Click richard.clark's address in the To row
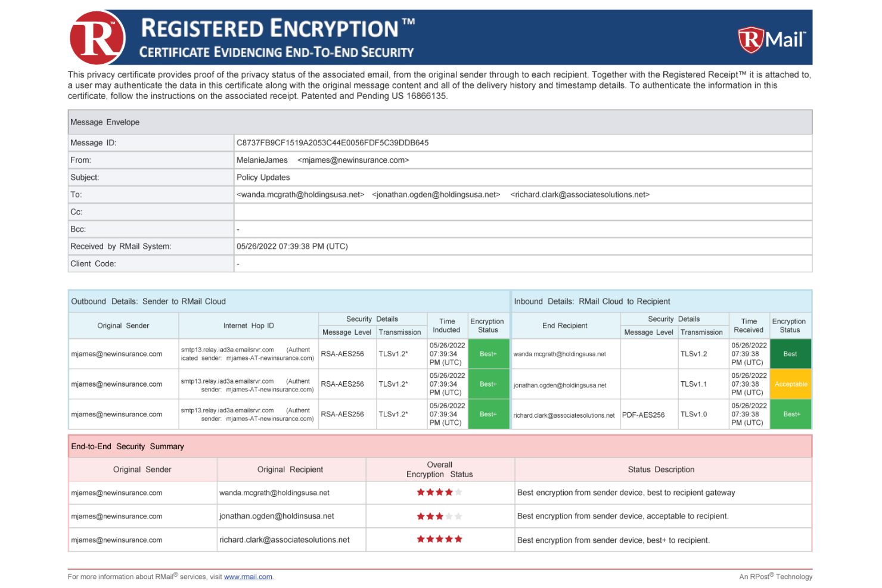Image resolution: width=882 pixels, height=588 pixels. tap(580, 195)
